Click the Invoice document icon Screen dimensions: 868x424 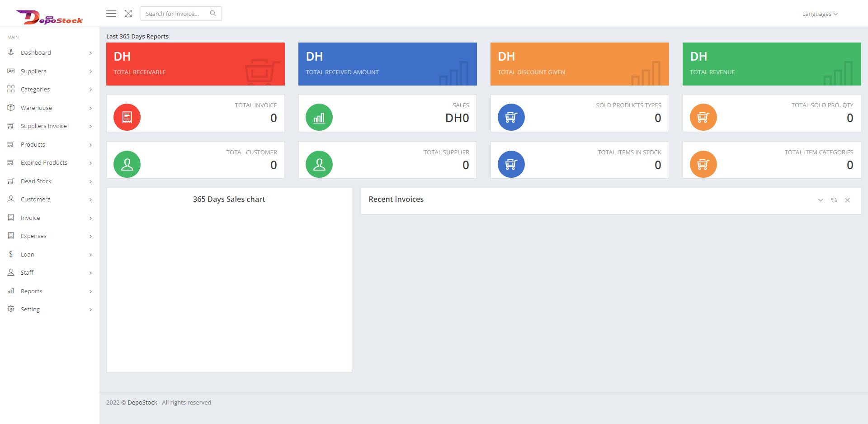[x=11, y=218]
